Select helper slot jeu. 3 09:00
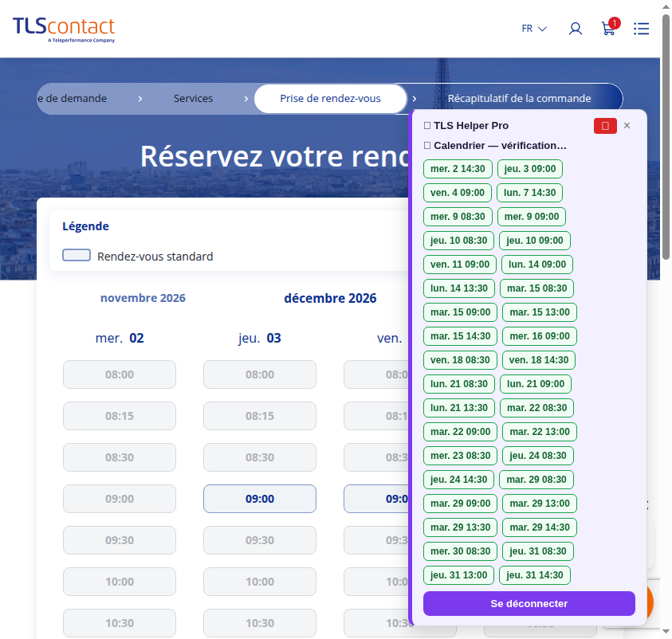The width and height of the screenshot is (672, 639). pyautogui.click(x=530, y=169)
